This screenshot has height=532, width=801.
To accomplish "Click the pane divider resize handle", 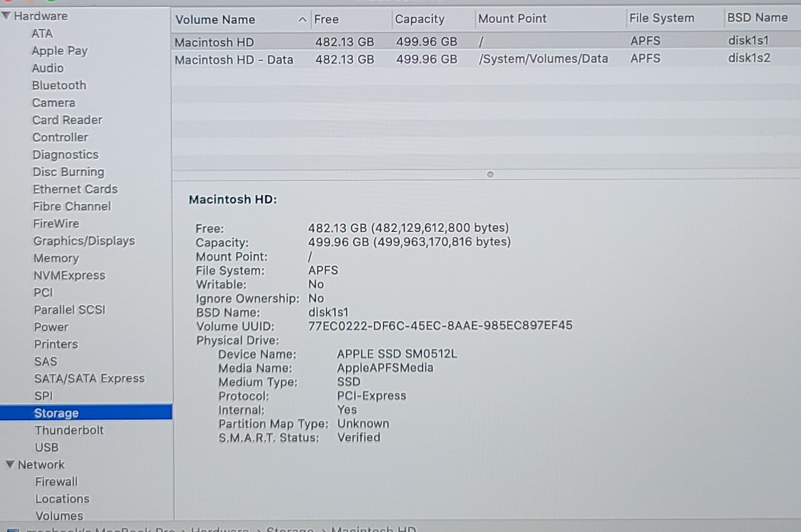I will (x=490, y=174).
